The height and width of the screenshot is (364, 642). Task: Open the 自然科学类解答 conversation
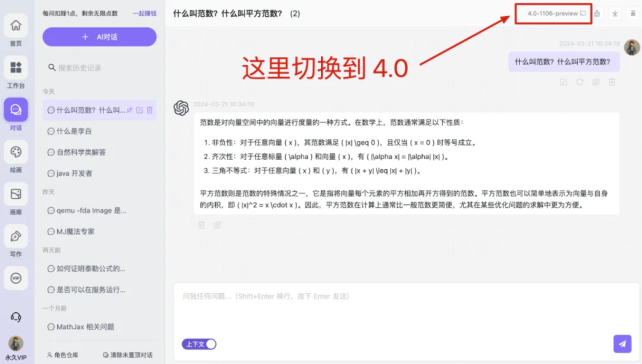tap(99, 152)
